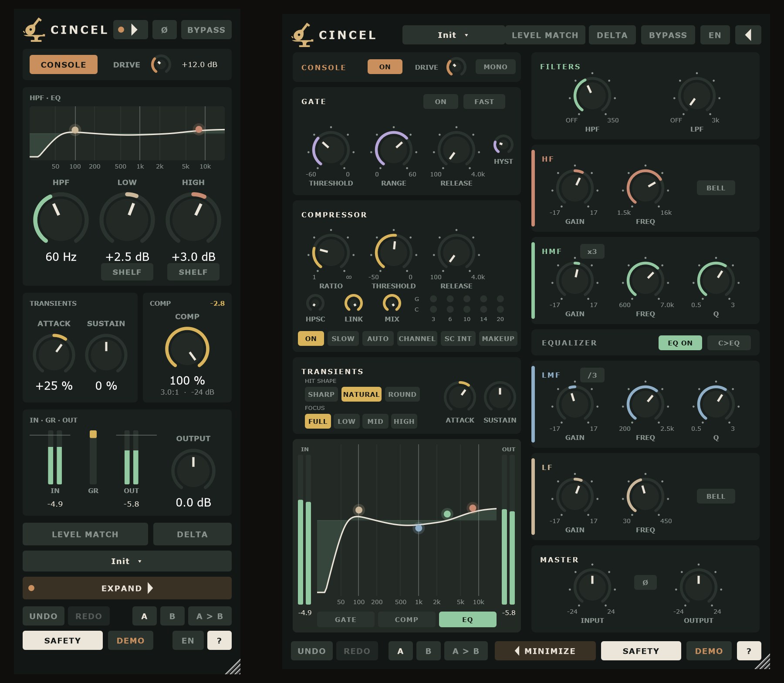Image resolution: width=784 pixels, height=683 pixels.
Task: Click the expand arrow button beside compact logo
Action: pyautogui.click(x=130, y=30)
